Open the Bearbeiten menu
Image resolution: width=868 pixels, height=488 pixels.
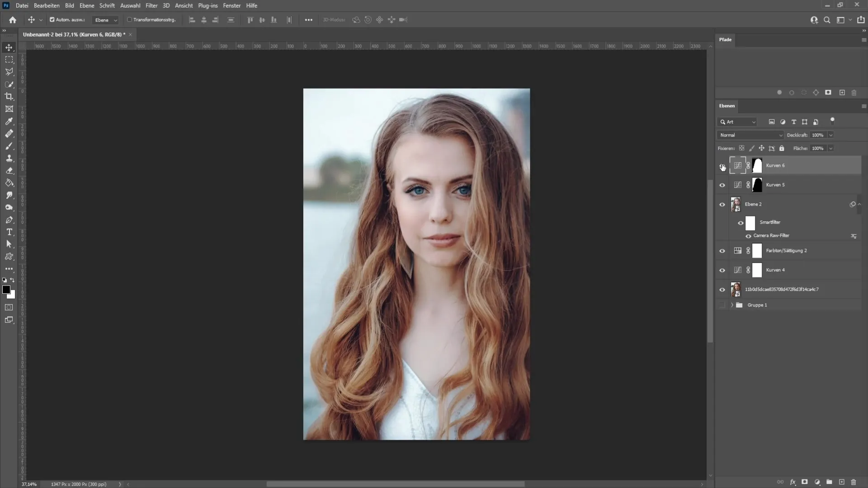[x=47, y=5]
